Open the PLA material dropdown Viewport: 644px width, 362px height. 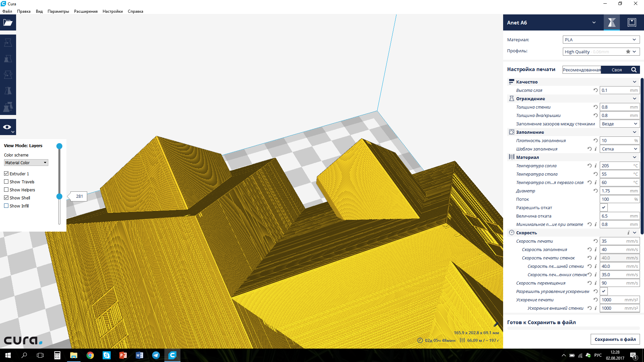pos(601,40)
